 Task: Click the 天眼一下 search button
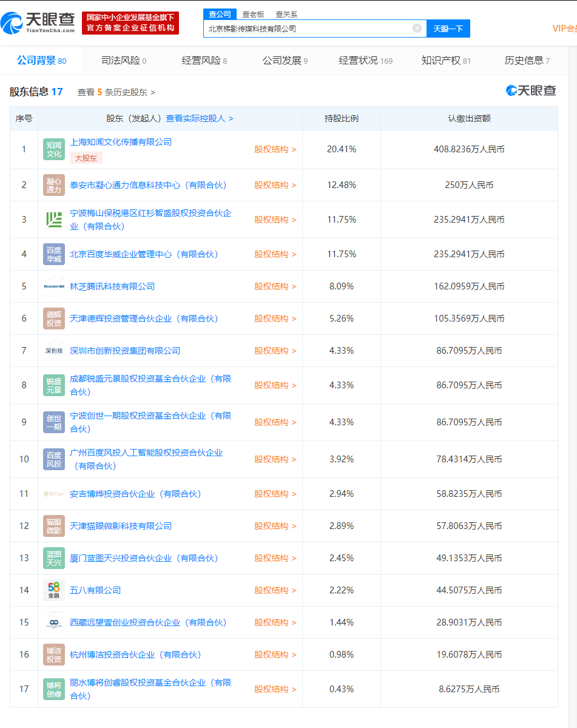pos(448,28)
